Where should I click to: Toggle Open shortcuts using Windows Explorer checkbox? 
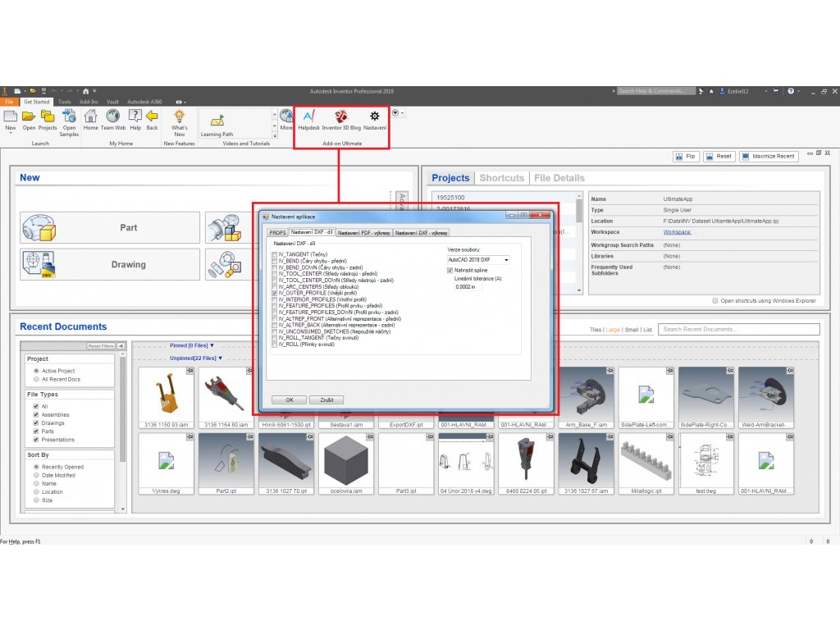(x=714, y=301)
